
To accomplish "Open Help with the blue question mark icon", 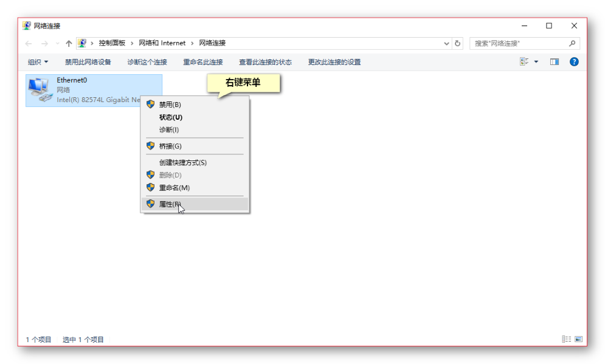I will click(x=573, y=61).
